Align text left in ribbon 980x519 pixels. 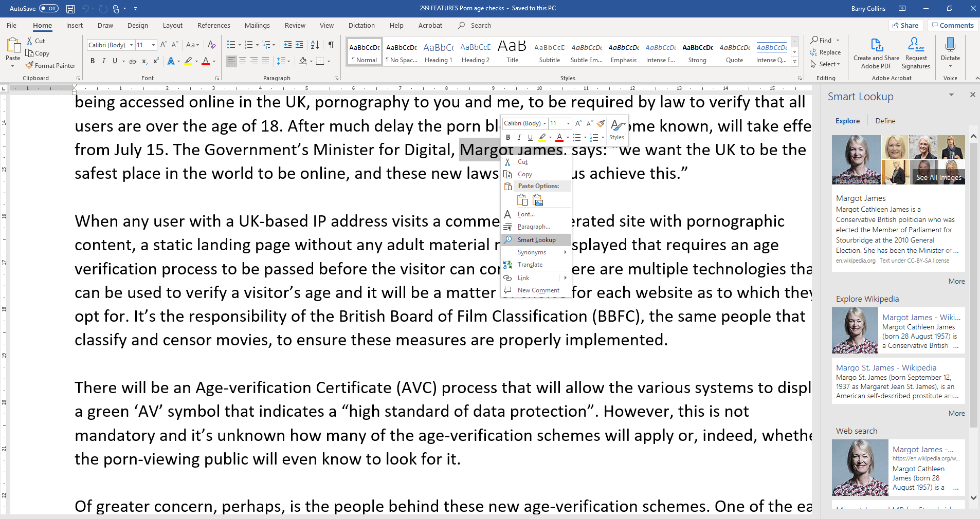(x=231, y=61)
